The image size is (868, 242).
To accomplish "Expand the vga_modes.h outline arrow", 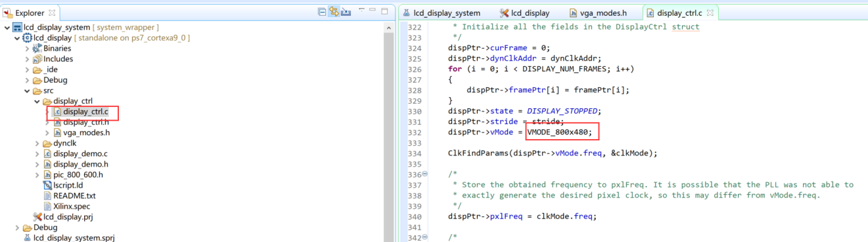I will pyautogui.click(x=47, y=132).
